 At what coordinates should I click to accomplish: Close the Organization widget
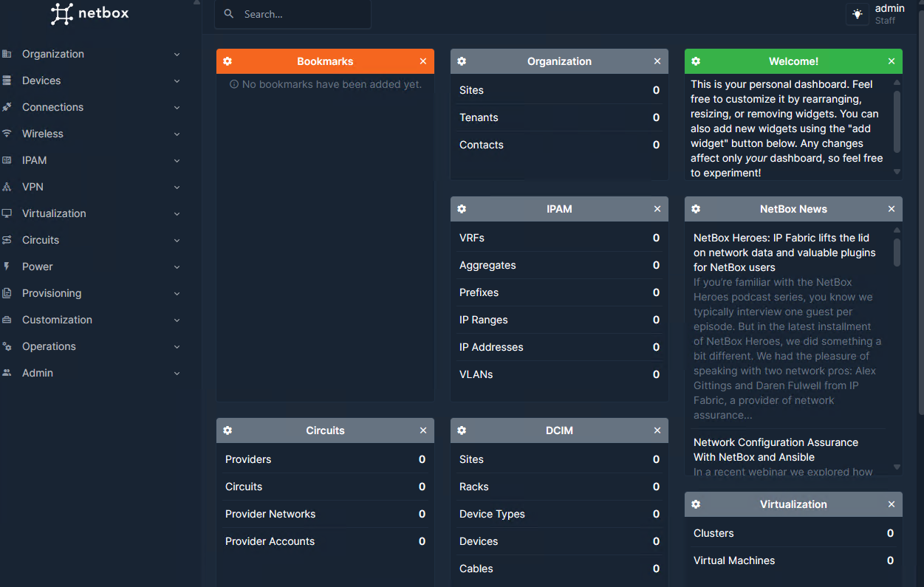pos(657,61)
